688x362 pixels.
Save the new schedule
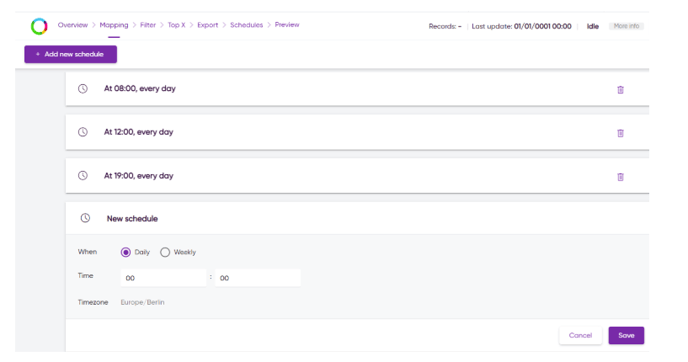626,335
